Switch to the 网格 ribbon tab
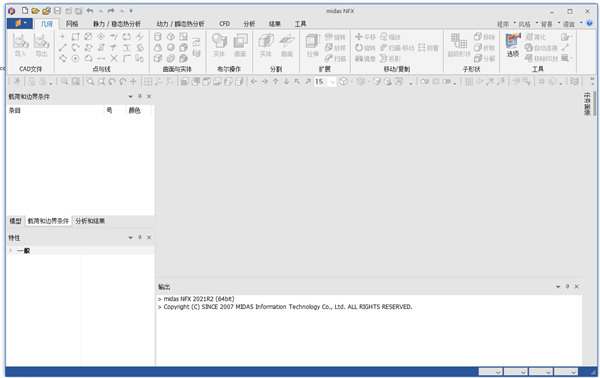The width and height of the screenshot is (600, 378). [x=72, y=24]
